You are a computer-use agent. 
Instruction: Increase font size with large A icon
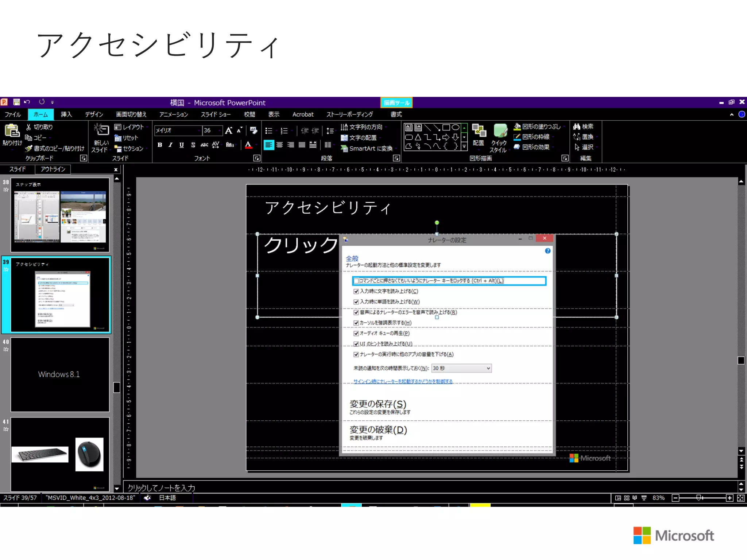pos(229,131)
